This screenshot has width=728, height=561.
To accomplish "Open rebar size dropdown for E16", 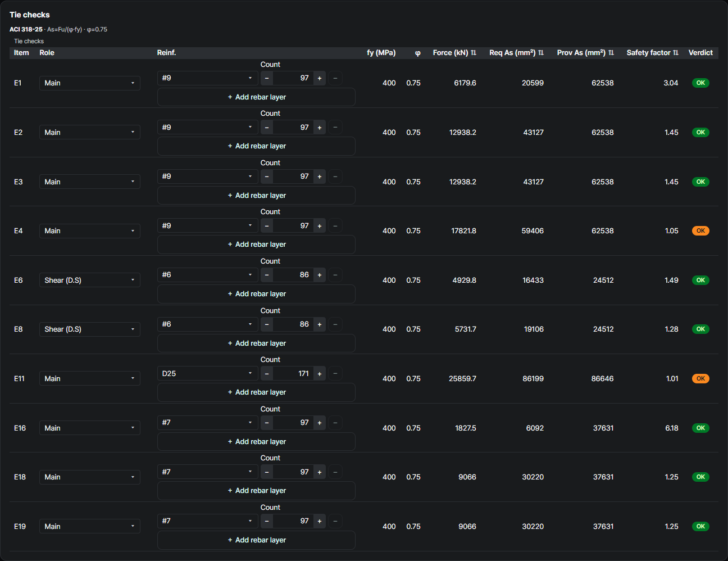I will tap(208, 423).
